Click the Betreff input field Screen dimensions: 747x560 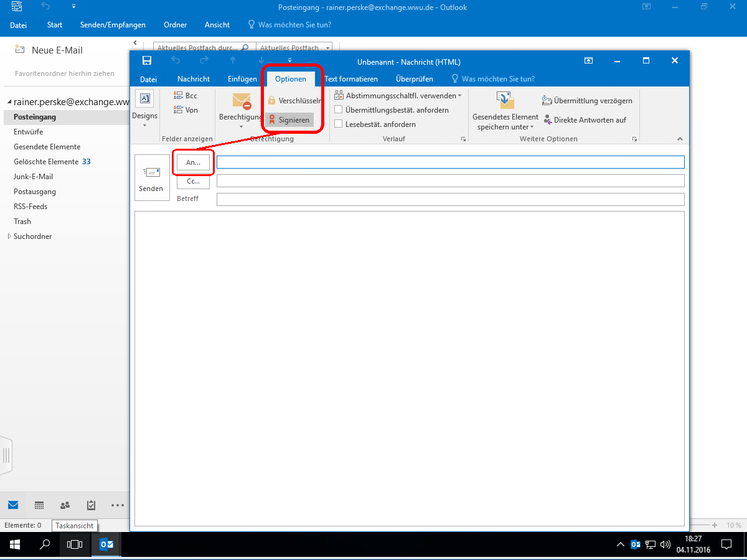(450, 199)
